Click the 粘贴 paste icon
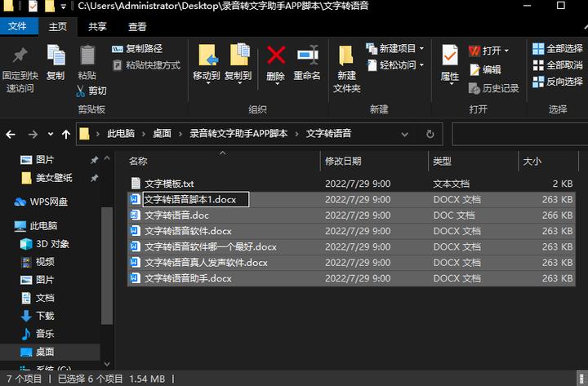588x386 pixels. (87, 55)
